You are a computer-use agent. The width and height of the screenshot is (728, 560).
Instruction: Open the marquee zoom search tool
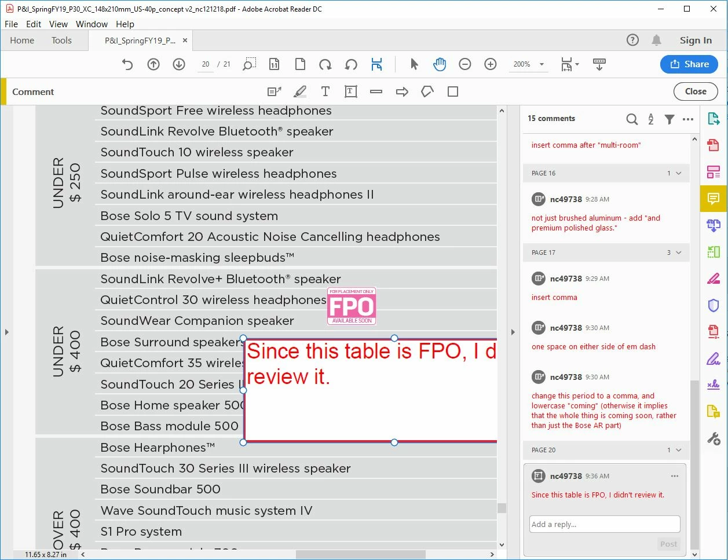[x=249, y=64]
